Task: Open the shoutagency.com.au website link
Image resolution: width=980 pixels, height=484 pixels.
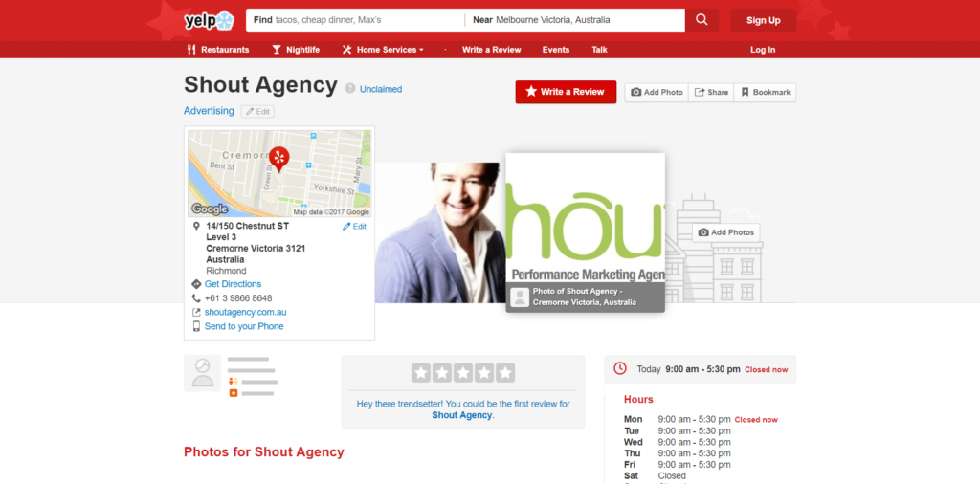Action: tap(245, 312)
